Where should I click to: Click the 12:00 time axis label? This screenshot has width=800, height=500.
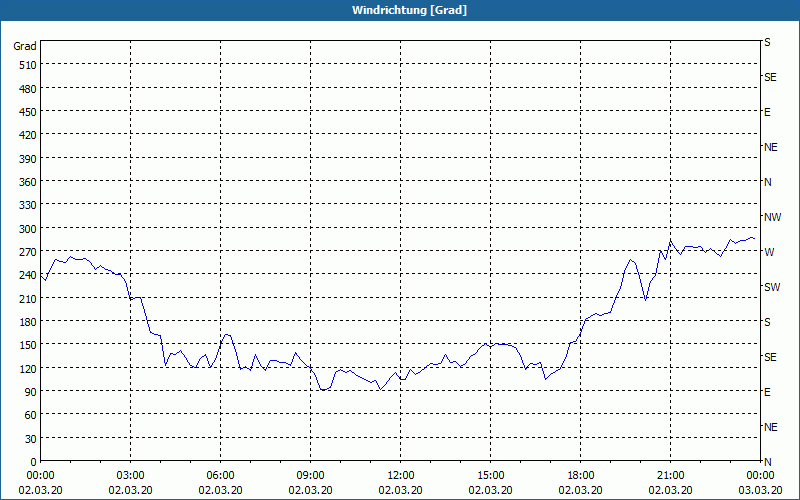[x=401, y=476]
